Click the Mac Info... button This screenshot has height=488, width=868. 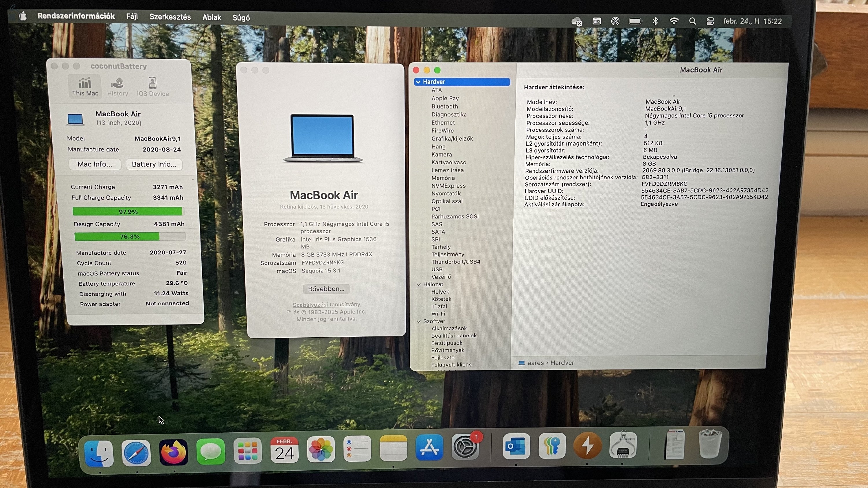[95, 164]
